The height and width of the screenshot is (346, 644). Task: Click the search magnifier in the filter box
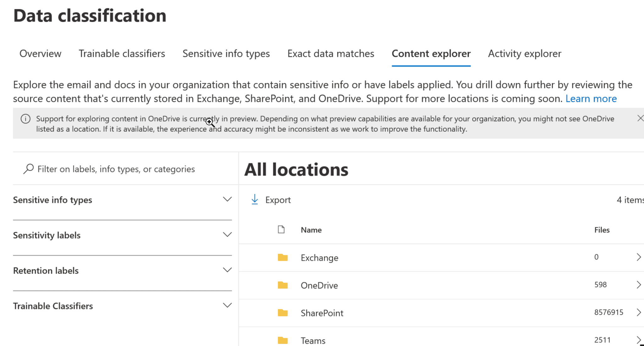(28, 169)
